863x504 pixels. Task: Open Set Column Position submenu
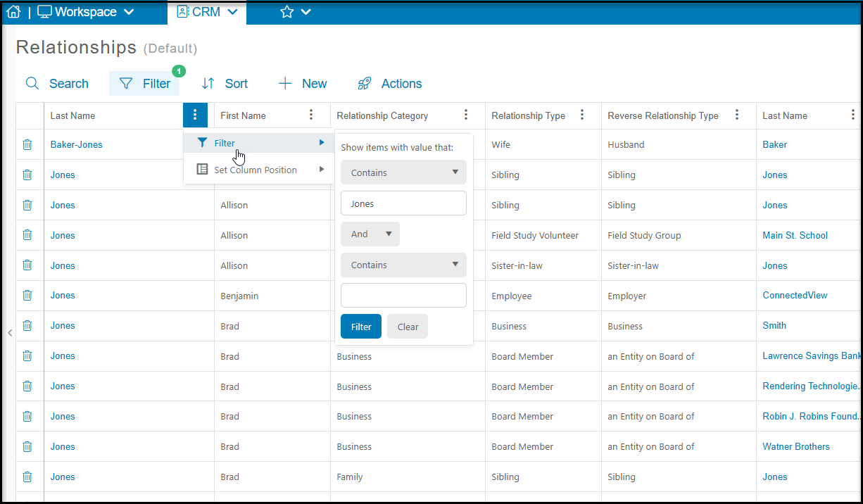coord(259,170)
